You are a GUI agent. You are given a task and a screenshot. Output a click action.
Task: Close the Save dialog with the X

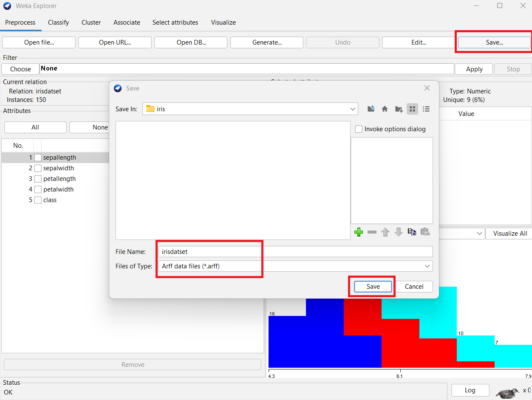pyautogui.click(x=427, y=88)
